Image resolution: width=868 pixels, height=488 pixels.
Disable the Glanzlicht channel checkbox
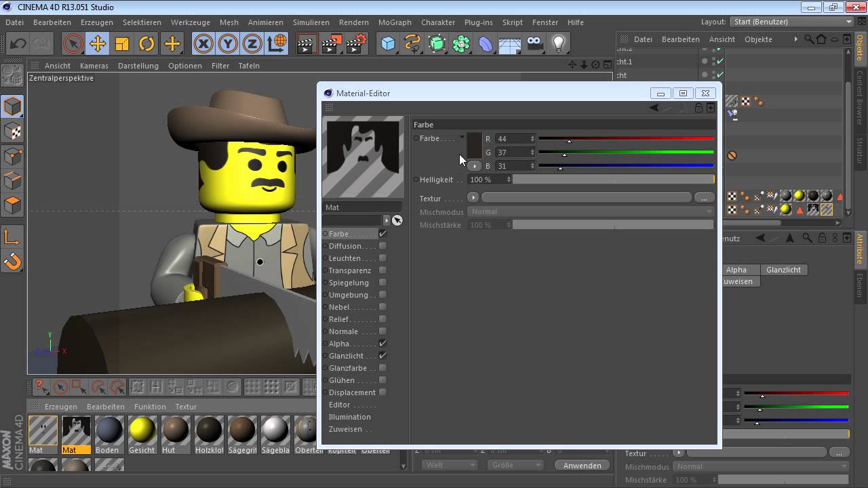pyautogui.click(x=382, y=356)
